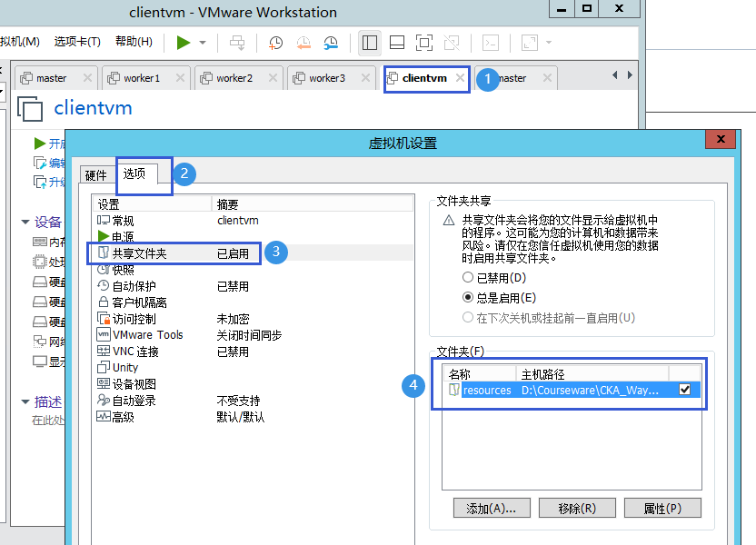The height and width of the screenshot is (545, 756).
Task: Open the console view icon
Action: tap(491, 43)
